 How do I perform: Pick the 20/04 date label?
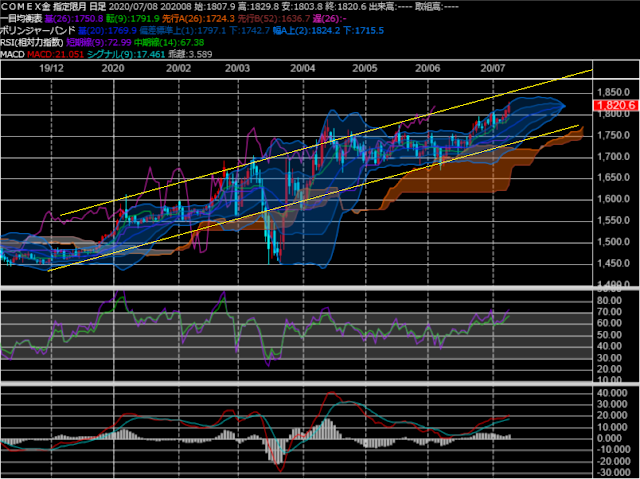tap(303, 68)
